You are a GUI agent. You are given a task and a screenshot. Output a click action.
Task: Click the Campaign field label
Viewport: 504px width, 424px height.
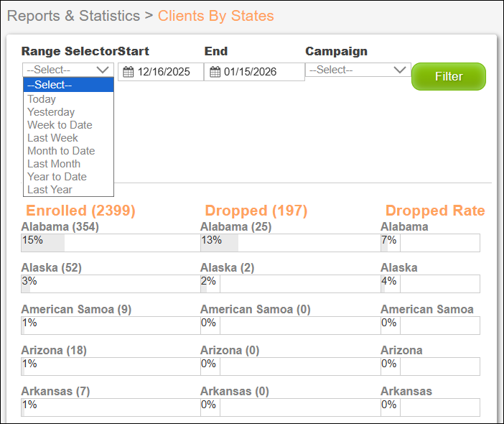click(336, 52)
